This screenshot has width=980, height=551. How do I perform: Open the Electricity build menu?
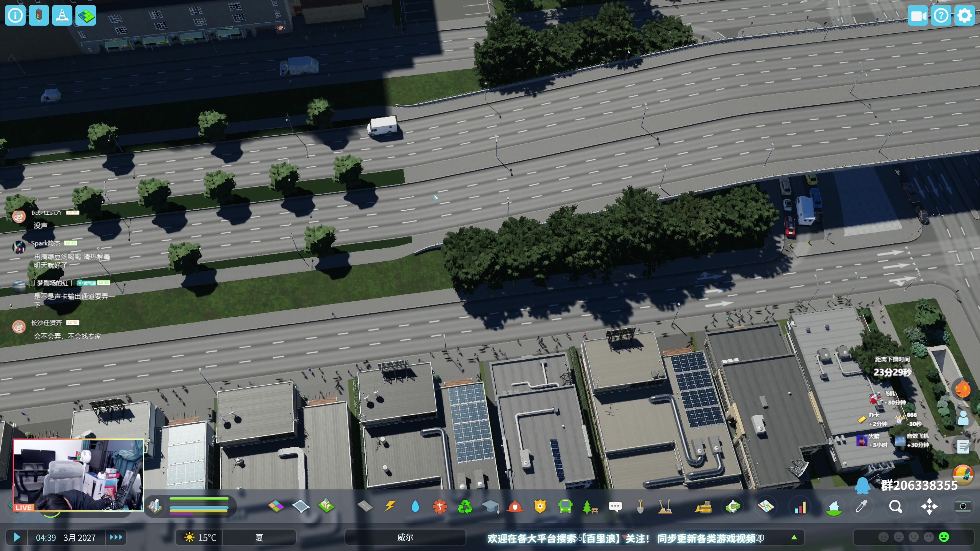[x=390, y=507]
